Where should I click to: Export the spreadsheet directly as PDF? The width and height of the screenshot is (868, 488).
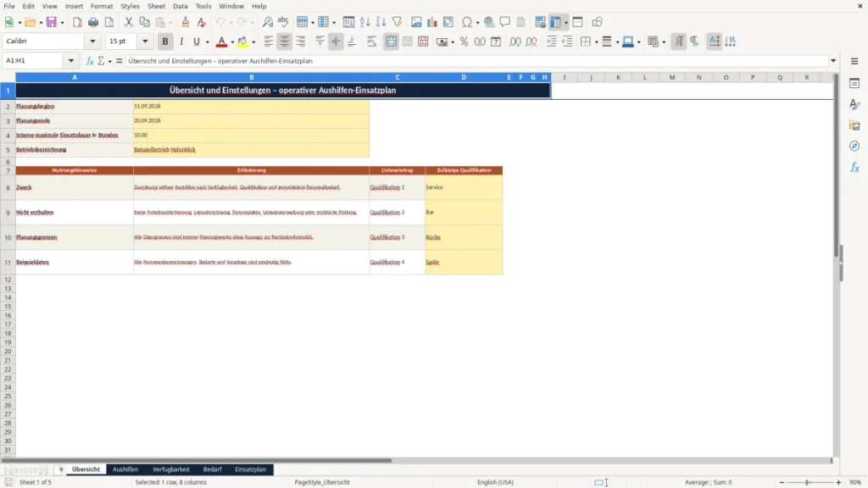(x=77, y=22)
